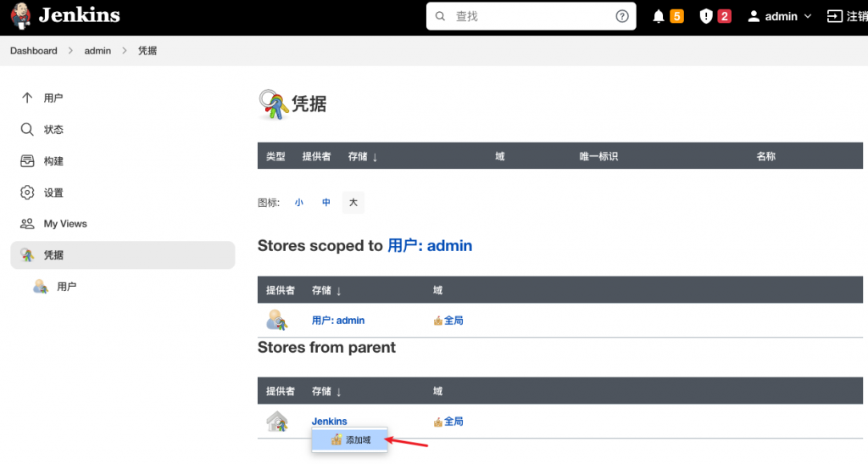Viewport: 868px width, 464px height.
Task: Open the search help question mark icon
Action: [x=622, y=16]
